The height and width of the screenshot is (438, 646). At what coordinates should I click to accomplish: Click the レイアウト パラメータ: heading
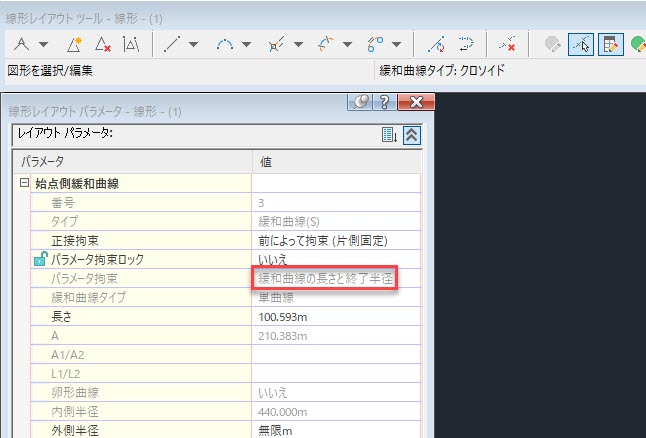click(x=66, y=133)
